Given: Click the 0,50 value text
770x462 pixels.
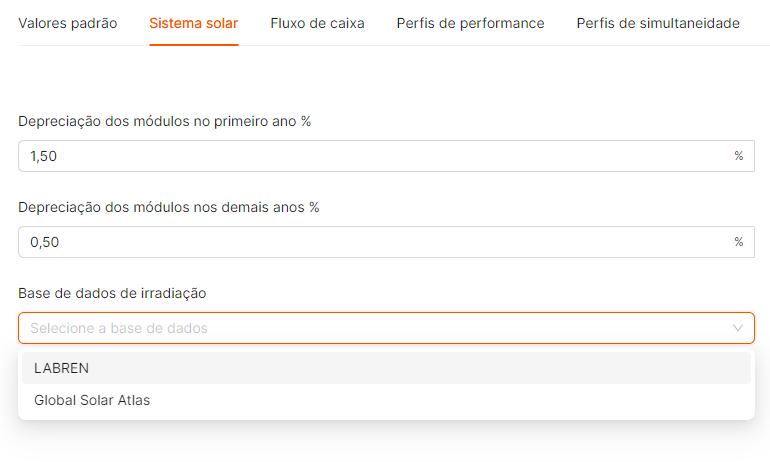Looking at the screenshot, I should pyautogui.click(x=46, y=242).
